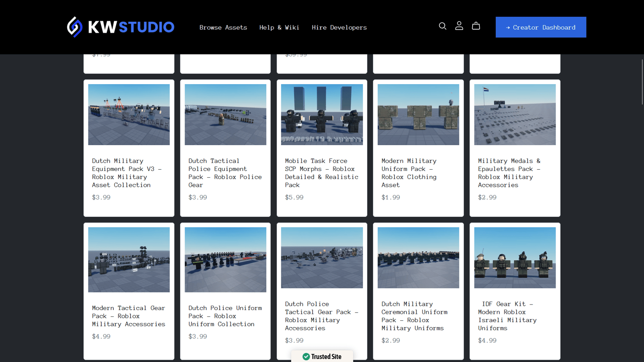Select the IDF Gear Kit title
This screenshot has width=644, height=362.
click(x=507, y=316)
